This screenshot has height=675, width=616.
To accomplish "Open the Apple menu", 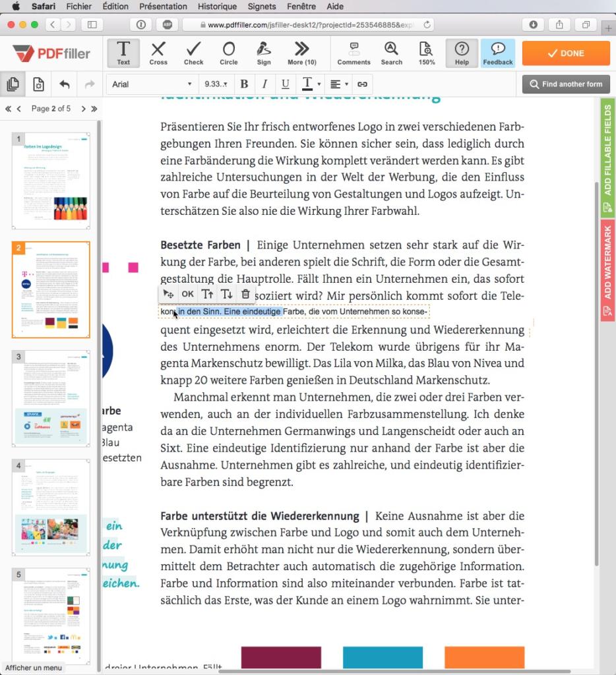I will click(x=16, y=6).
